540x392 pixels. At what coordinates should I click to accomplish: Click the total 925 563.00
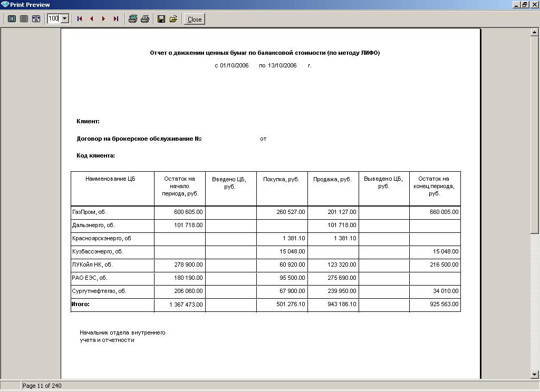click(x=444, y=304)
